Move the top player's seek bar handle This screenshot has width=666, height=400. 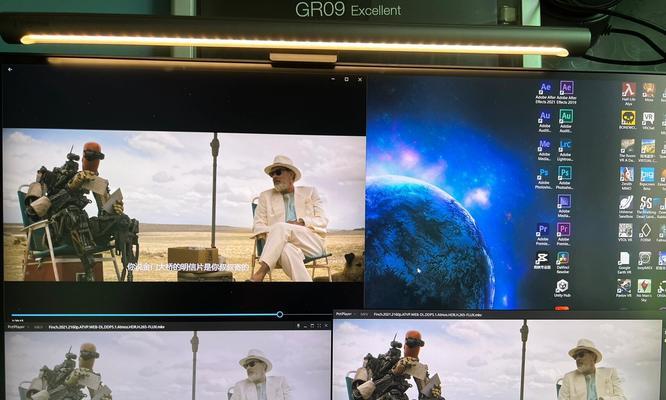[279, 314]
